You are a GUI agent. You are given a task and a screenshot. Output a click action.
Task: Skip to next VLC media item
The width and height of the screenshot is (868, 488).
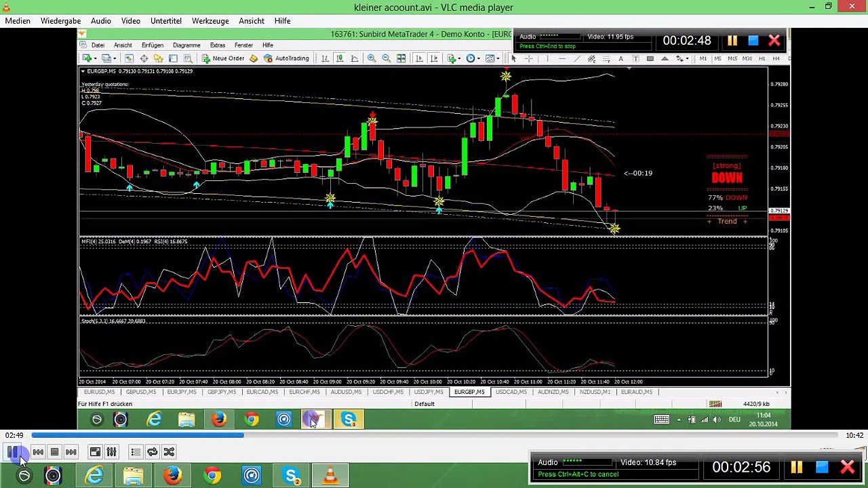tap(71, 452)
